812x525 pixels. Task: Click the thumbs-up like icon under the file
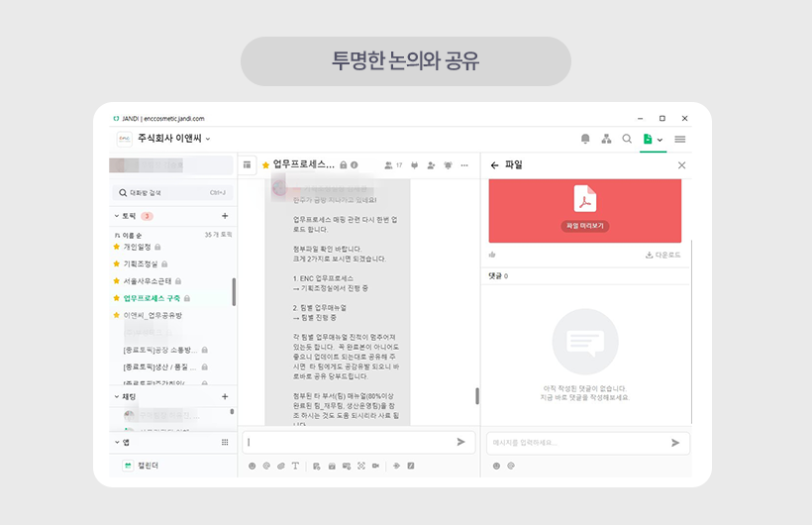coord(492,255)
